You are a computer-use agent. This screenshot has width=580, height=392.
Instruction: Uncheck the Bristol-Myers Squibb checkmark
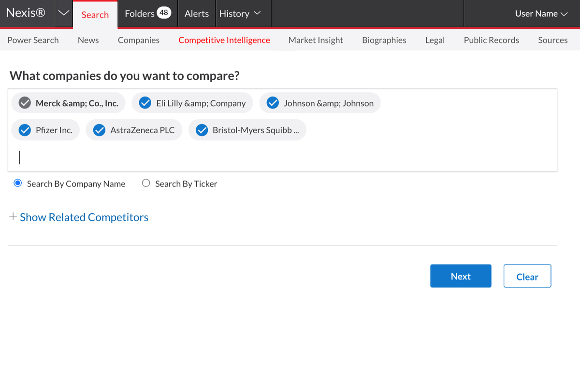(x=202, y=130)
